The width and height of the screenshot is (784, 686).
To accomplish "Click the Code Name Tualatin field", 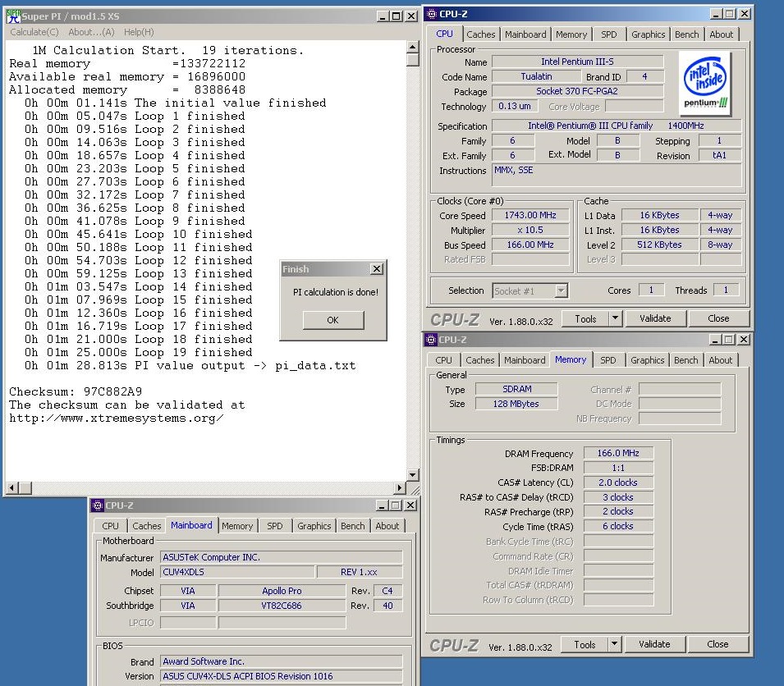I will (536, 76).
